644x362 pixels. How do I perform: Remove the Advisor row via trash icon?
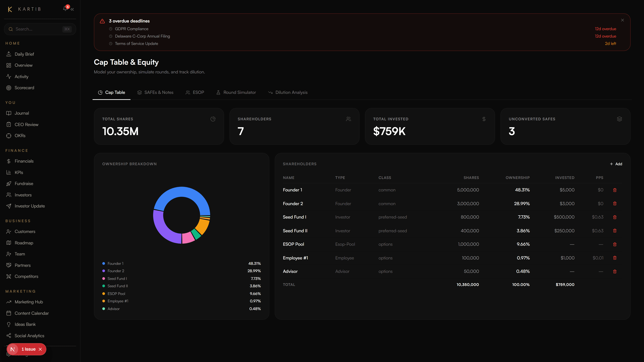pyautogui.click(x=615, y=271)
